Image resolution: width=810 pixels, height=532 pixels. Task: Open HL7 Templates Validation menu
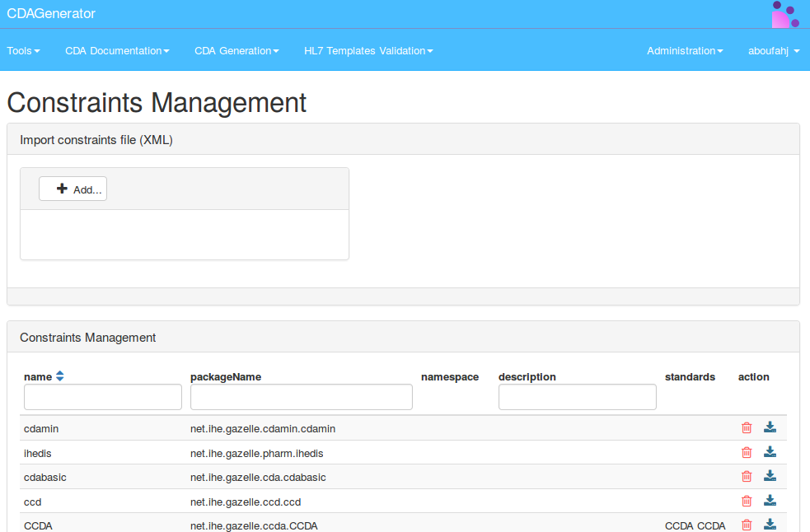[x=368, y=51]
